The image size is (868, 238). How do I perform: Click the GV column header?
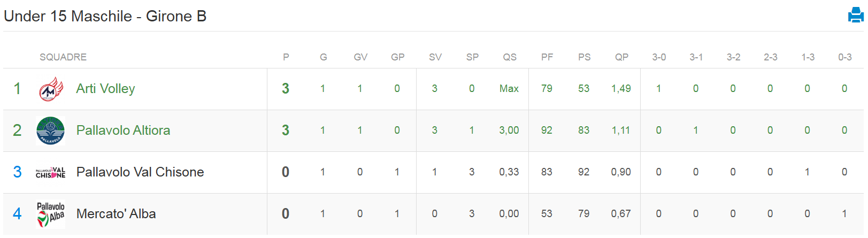tap(360, 57)
